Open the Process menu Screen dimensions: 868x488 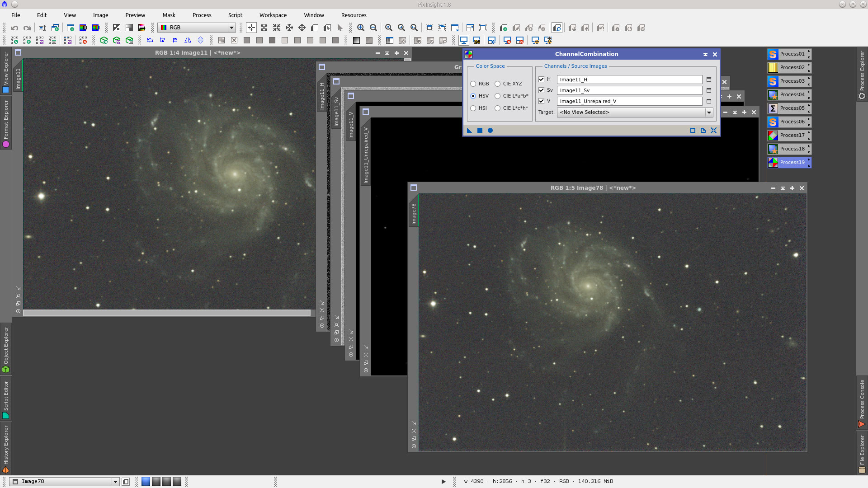pyautogui.click(x=202, y=15)
